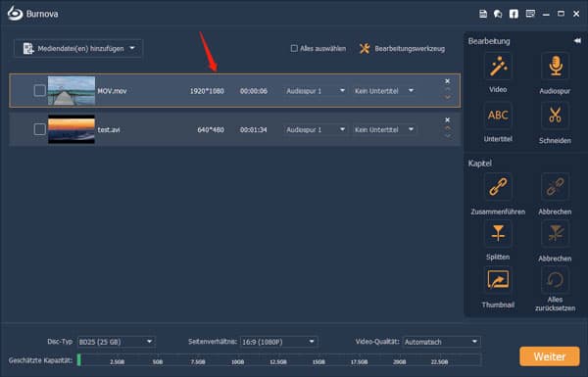This screenshot has width=588, height=377.
Task: Click the icon left of the Facebook icon
Action: coord(498,14)
